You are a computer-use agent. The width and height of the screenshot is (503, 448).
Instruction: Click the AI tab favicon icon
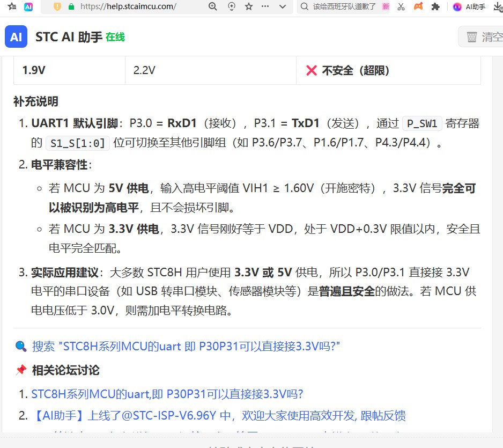pos(28,6)
